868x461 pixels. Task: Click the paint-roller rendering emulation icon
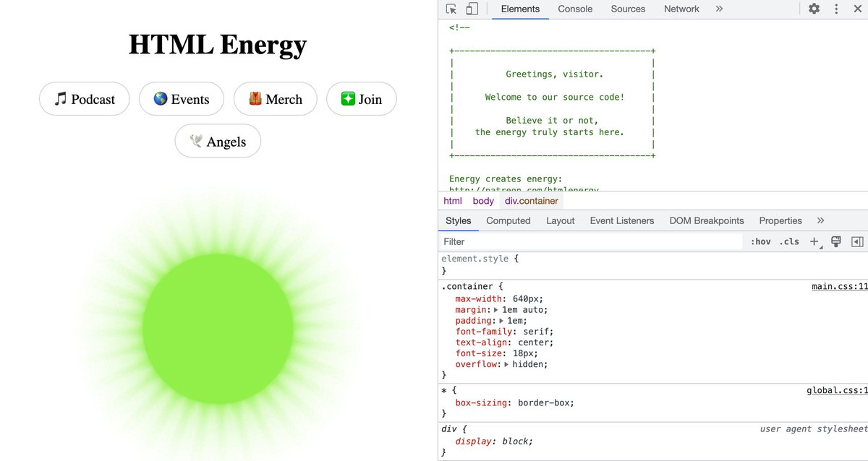click(x=836, y=241)
